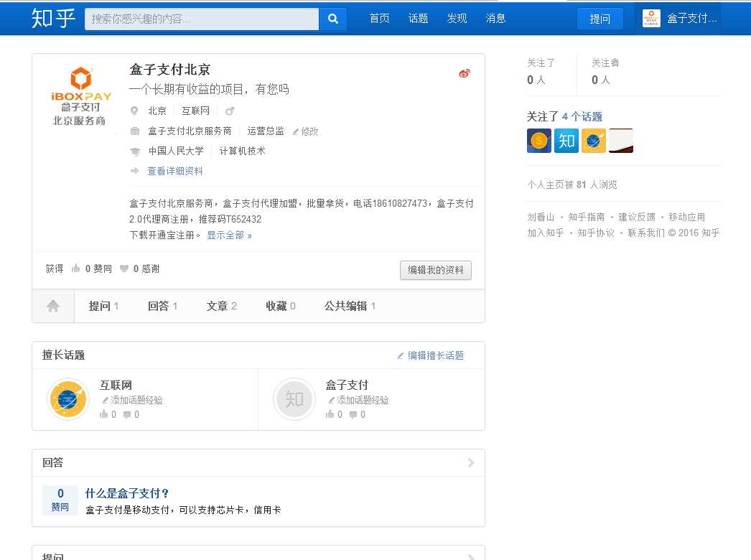Image resolution: width=751 pixels, height=560 pixels.
Task: Open 发现 in top navigation
Action: coord(457,18)
